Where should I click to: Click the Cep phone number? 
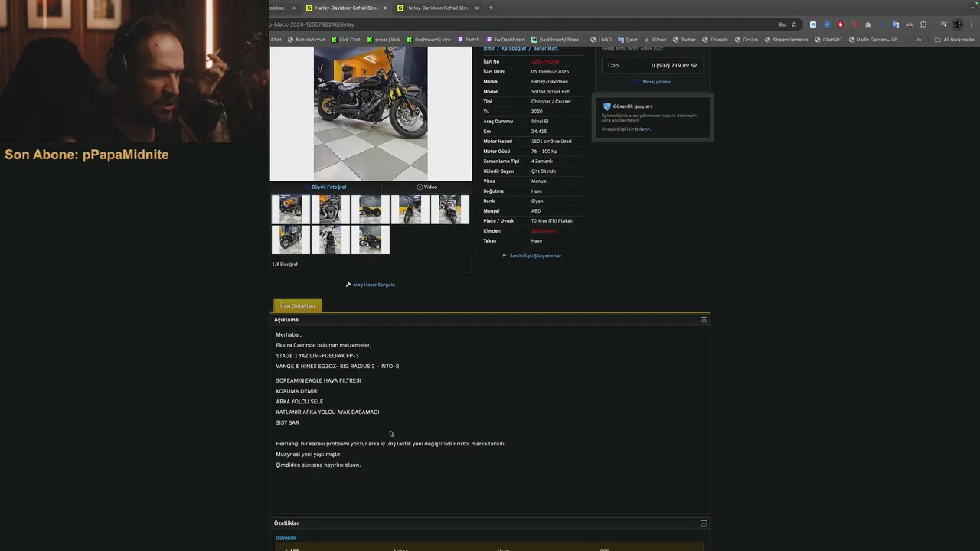(674, 66)
